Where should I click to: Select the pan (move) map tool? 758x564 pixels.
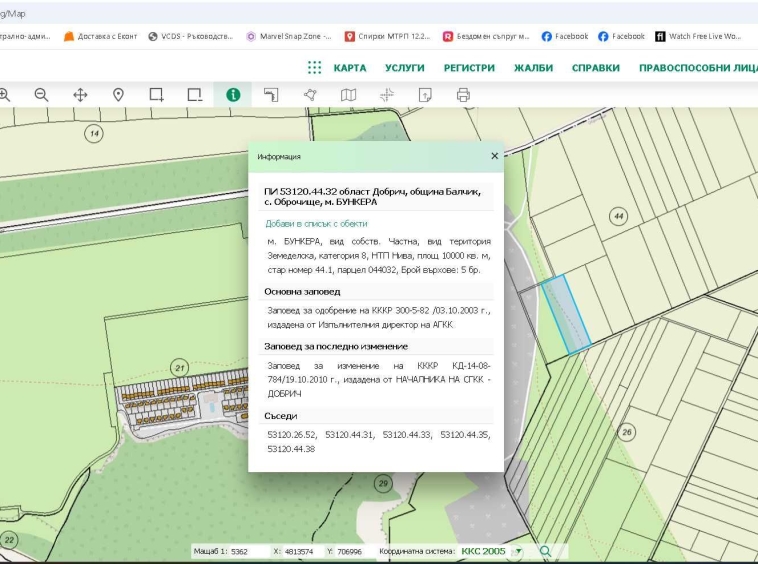coord(80,95)
